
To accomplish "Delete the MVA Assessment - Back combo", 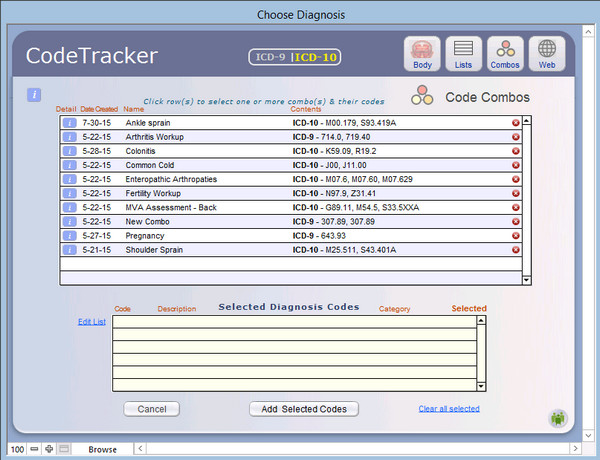I will point(516,207).
